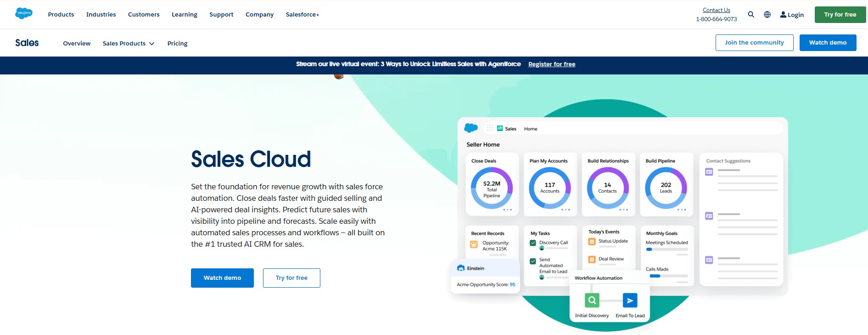The width and height of the screenshot is (868, 335).
Task: Open the Products menu
Action: (x=61, y=14)
